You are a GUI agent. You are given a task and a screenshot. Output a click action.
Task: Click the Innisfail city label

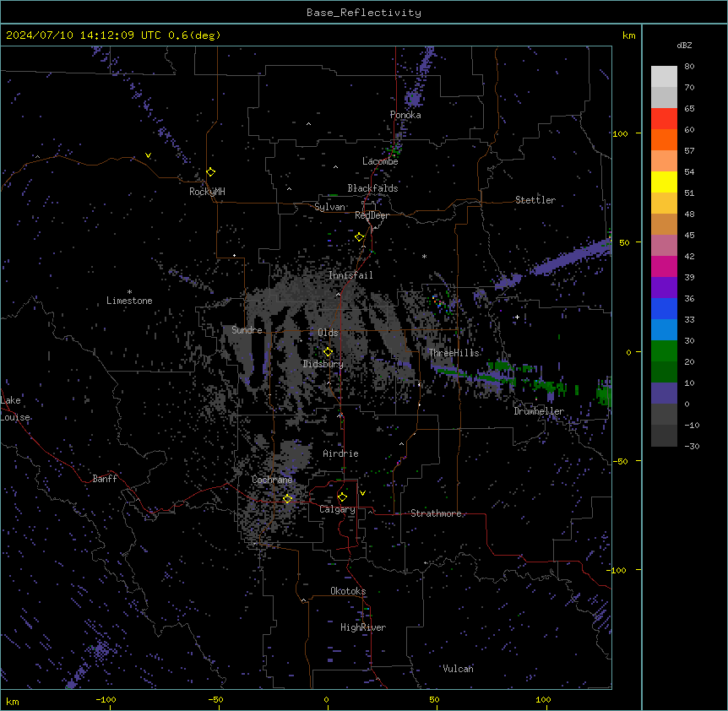(350, 275)
